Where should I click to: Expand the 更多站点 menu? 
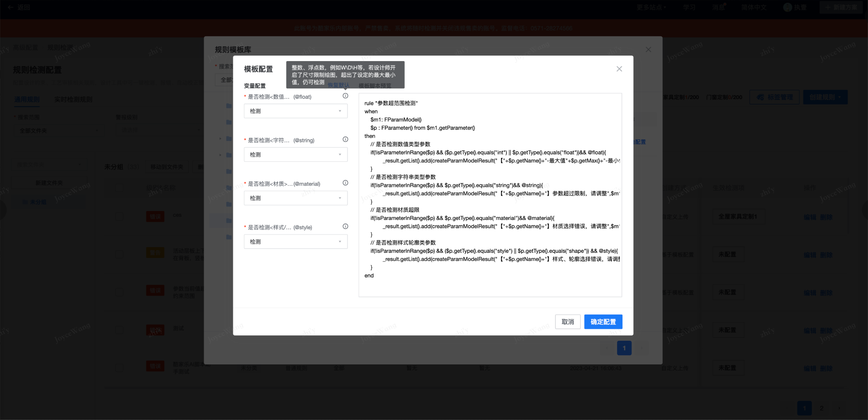[x=651, y=7]
